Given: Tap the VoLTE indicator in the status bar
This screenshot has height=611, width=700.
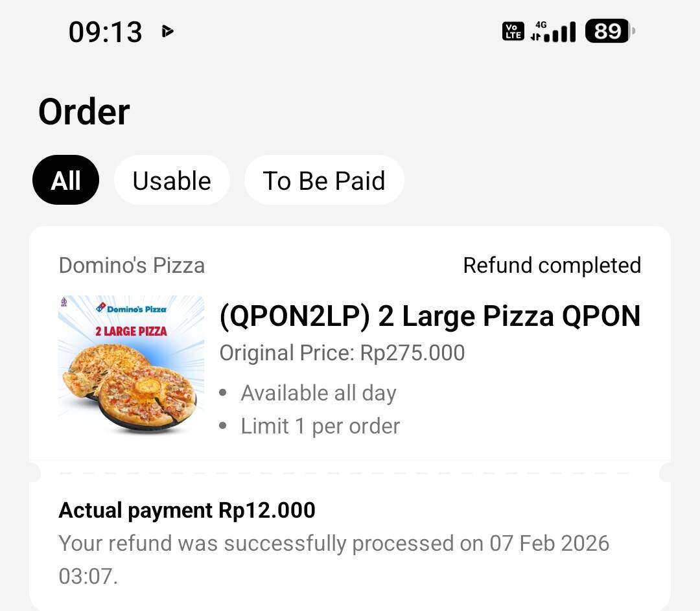Looking at the screenshot, I should [512, 30].
